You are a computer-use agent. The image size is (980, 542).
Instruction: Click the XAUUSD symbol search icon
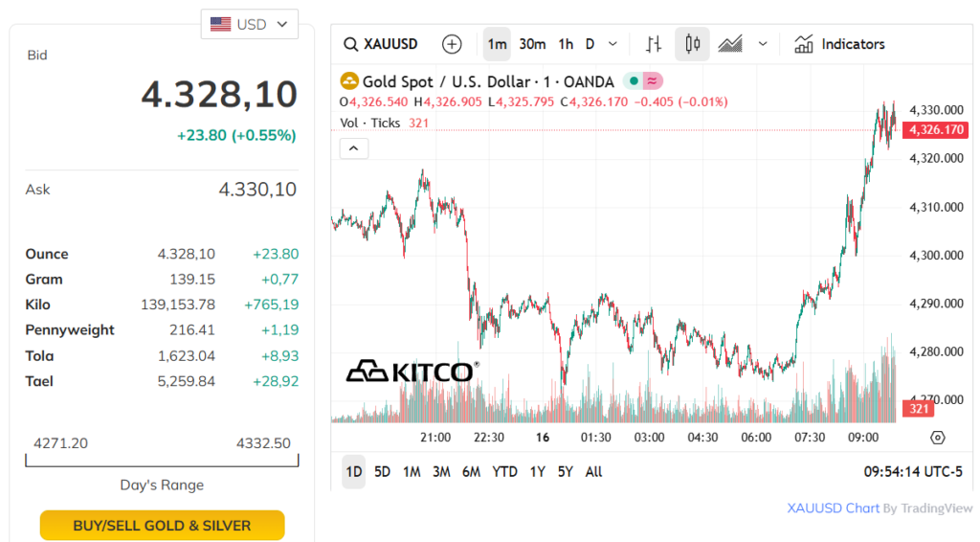[351, 44]
